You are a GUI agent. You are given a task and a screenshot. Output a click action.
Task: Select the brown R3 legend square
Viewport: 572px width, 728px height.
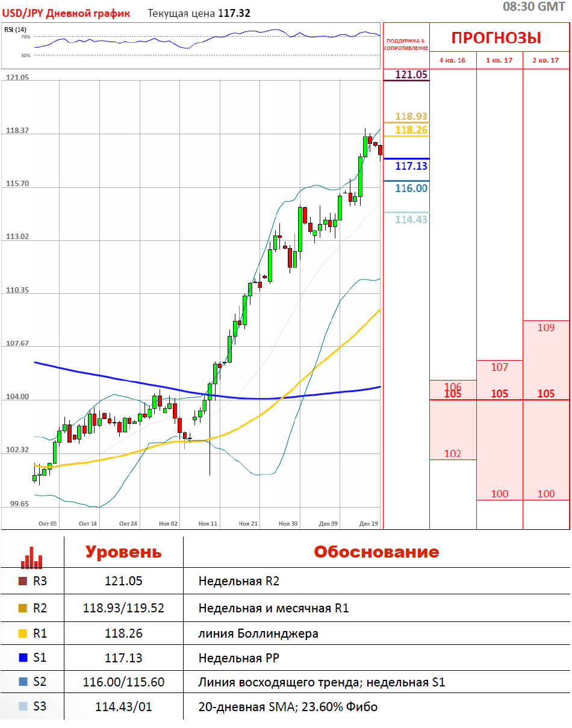click(x=23, y=582)
